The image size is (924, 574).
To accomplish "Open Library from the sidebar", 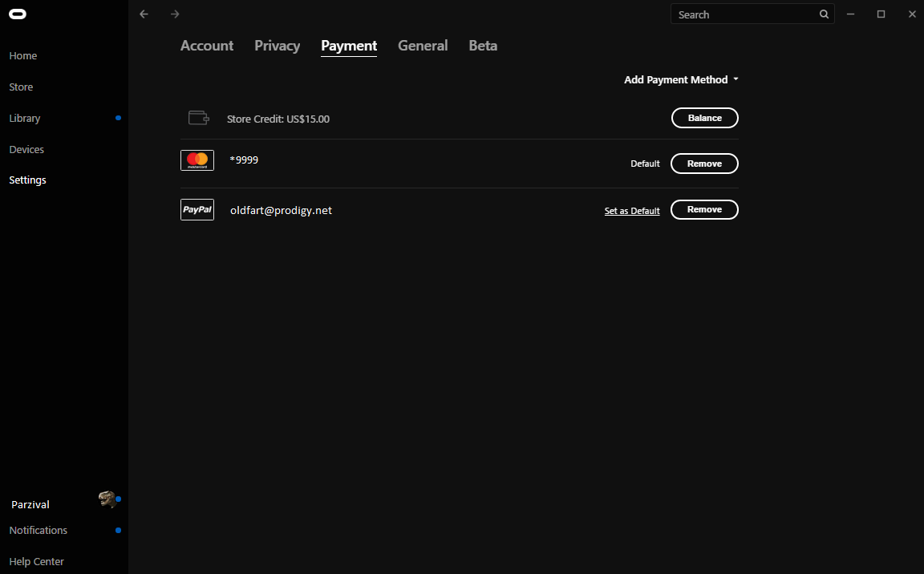I will point(25,118).
